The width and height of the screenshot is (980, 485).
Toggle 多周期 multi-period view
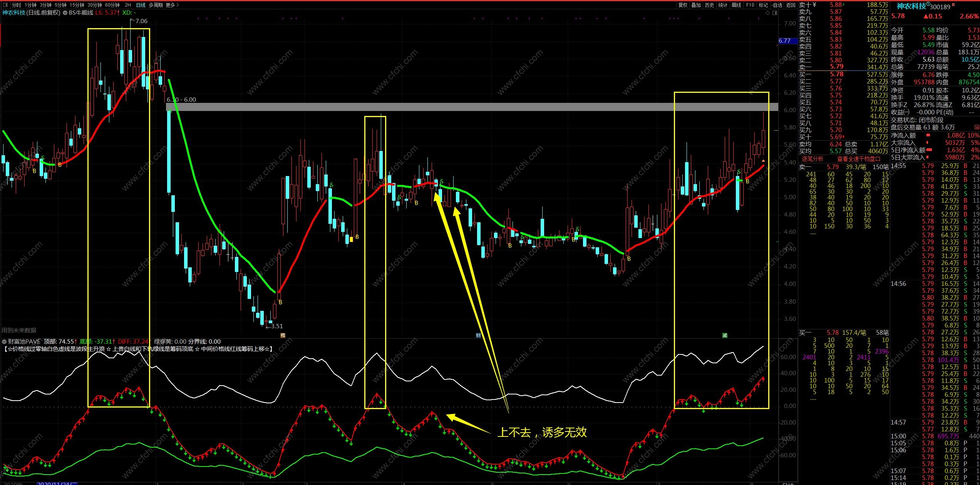pyautogui.click(x=156, y=5)
